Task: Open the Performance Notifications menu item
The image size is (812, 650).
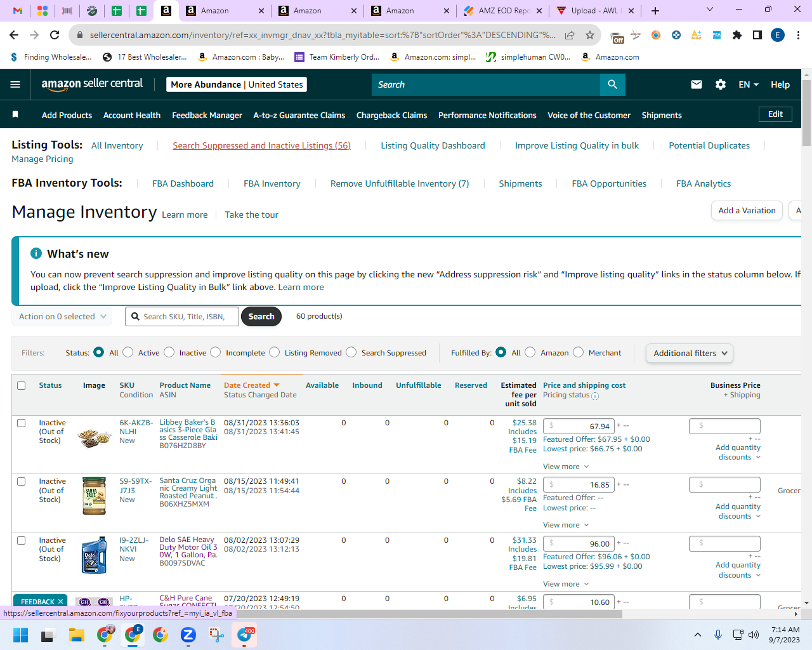Action: pyautogui.click(x=487, y=115)
